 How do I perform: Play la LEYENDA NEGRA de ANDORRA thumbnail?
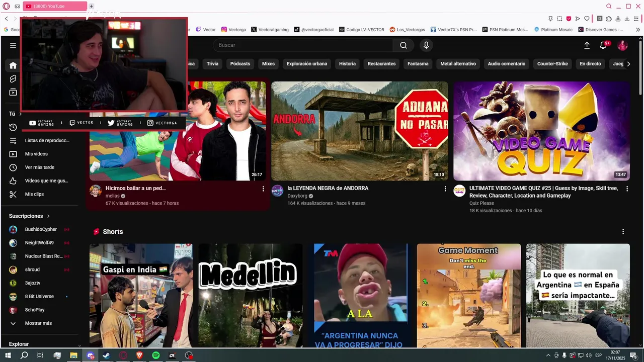(360, 131)
